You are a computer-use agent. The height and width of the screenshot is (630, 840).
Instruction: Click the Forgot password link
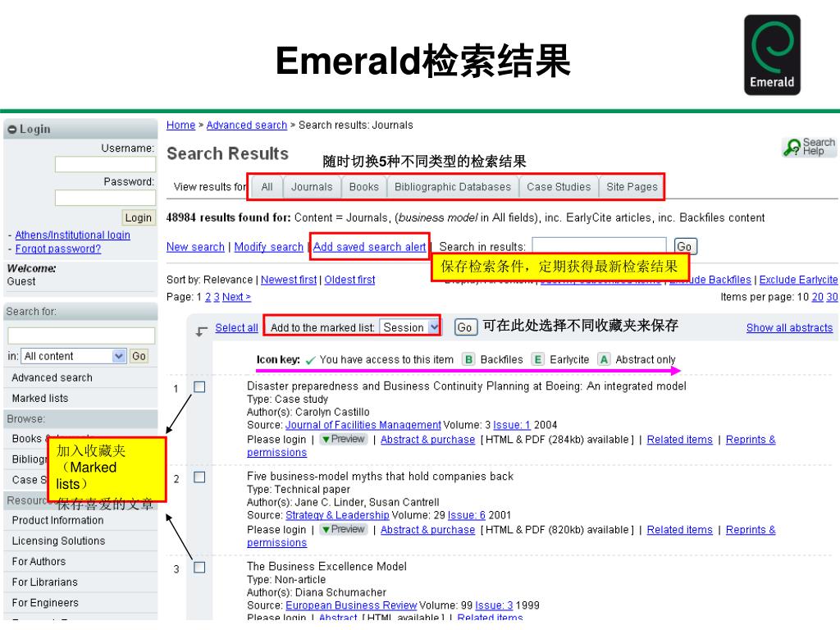click(x=58, y=249)
